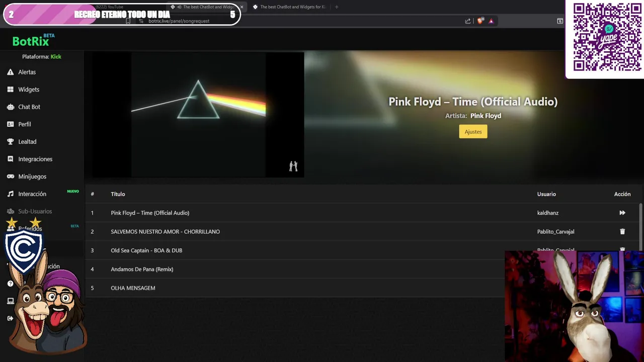Skip the current Pink Floyd song
The image size is (644, 362).
[x=622, y=213]
